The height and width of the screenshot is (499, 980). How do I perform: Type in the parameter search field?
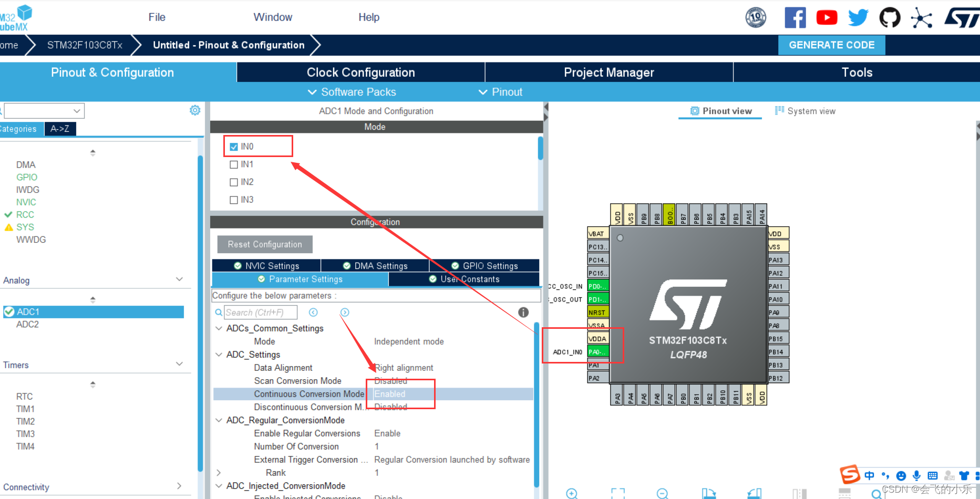(261, 312)
